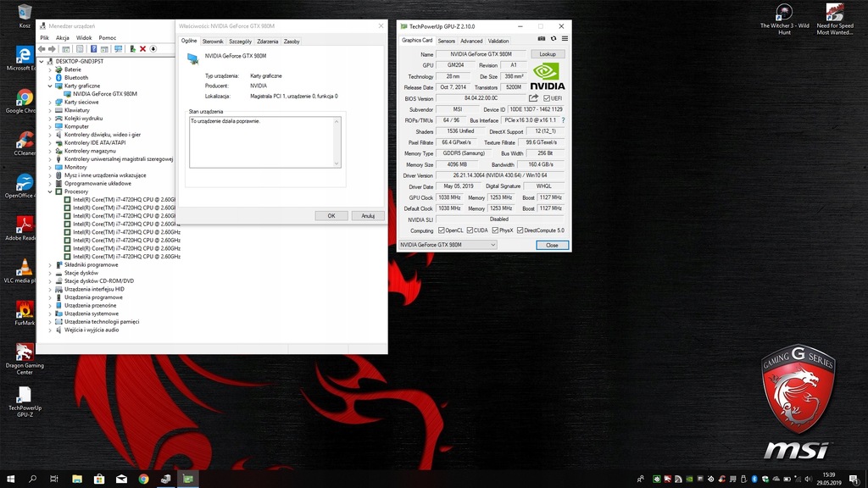Click the red X uninstall device icon
Screen dimensions: 868x488
[x=142, y=49]
